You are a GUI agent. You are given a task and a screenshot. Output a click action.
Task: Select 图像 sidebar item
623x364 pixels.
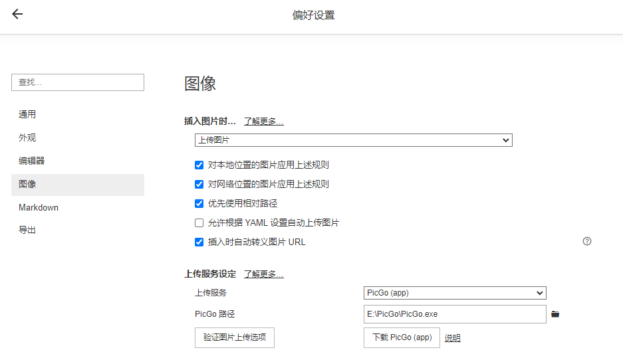tap(78, 185)
